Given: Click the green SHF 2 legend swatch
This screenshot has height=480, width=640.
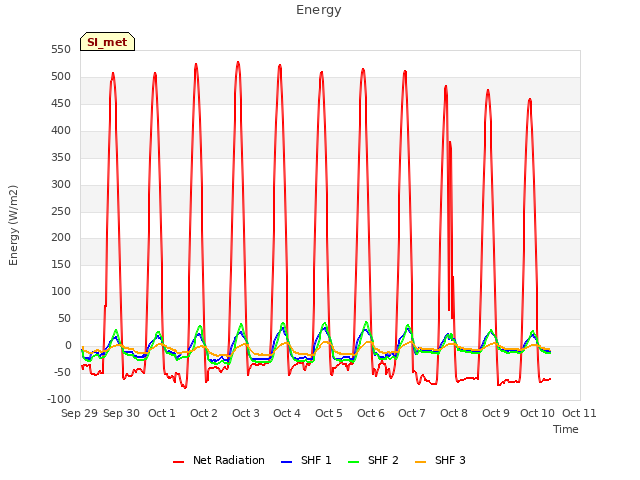Looking at the screenshot, I should point(353,462).
